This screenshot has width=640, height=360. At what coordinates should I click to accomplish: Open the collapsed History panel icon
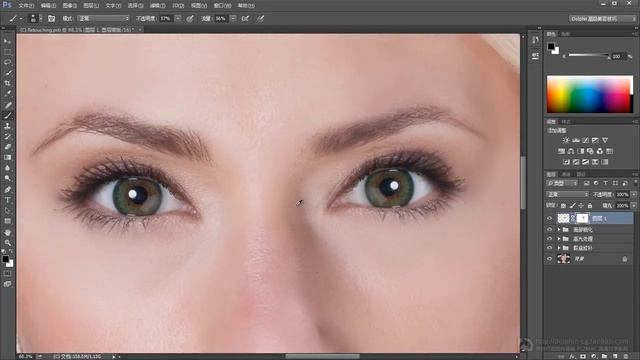tap(535, 40)
